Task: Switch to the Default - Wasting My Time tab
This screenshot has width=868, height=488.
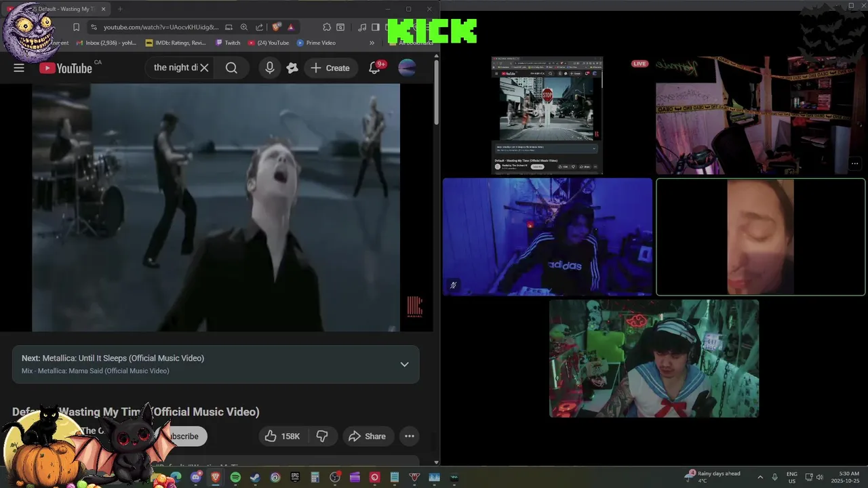Action: click(56, 9)
